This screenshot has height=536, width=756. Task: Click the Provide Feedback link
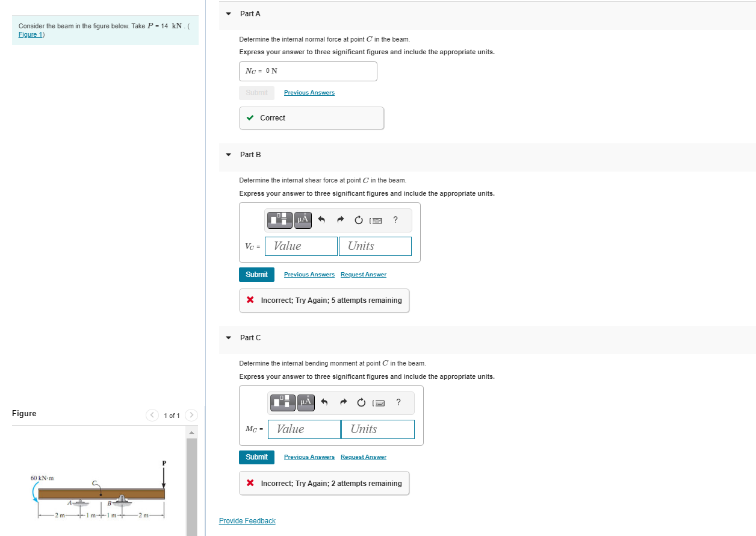(247, 521)
